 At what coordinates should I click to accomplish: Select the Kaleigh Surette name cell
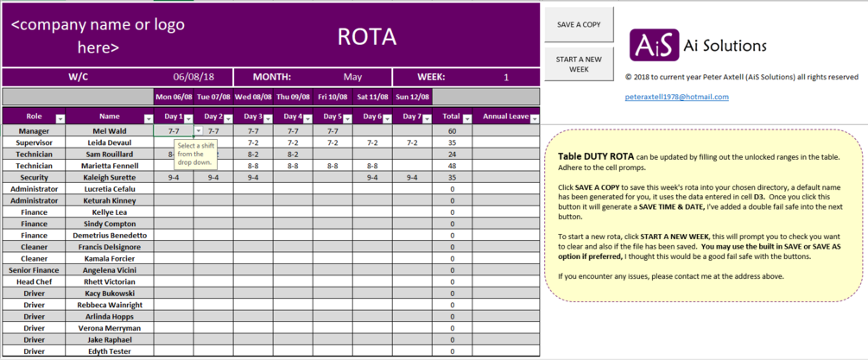[110, 178]
